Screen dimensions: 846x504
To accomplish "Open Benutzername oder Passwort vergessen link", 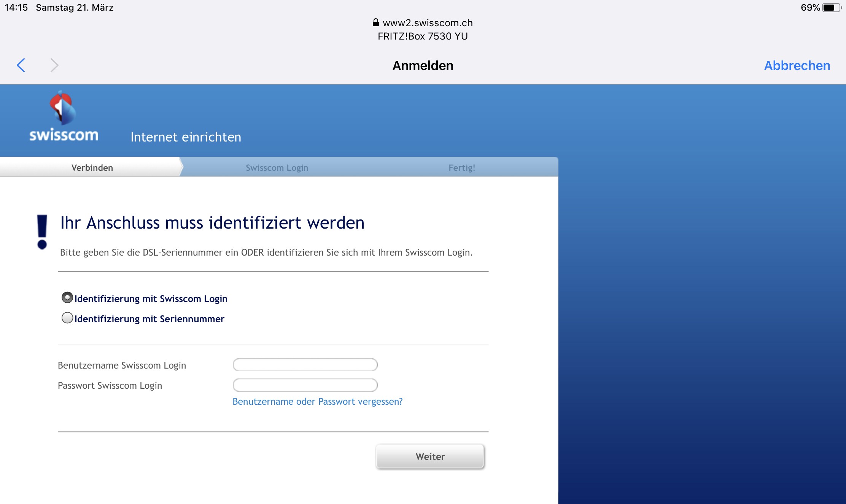I will pyautogui.click(x=317, y=401).
